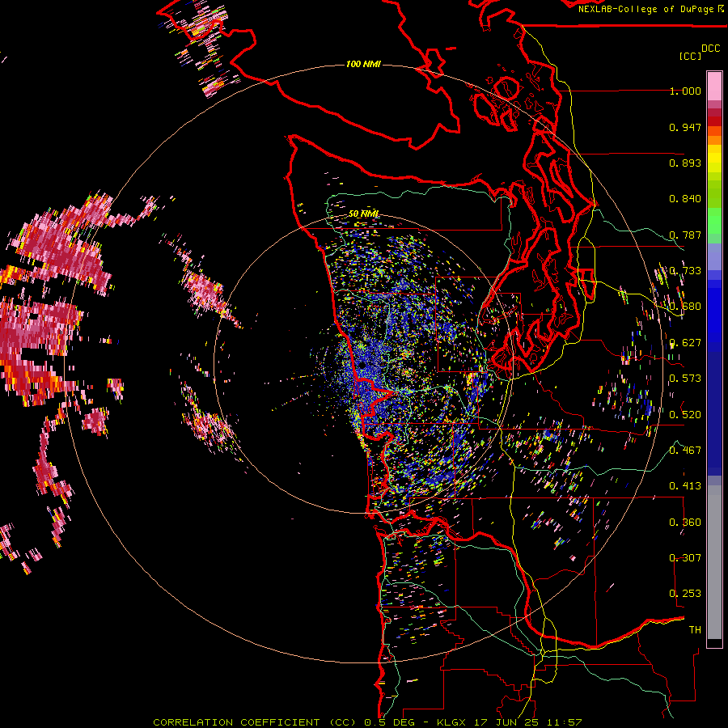Click the 0.787 legend value

(685, 235)
